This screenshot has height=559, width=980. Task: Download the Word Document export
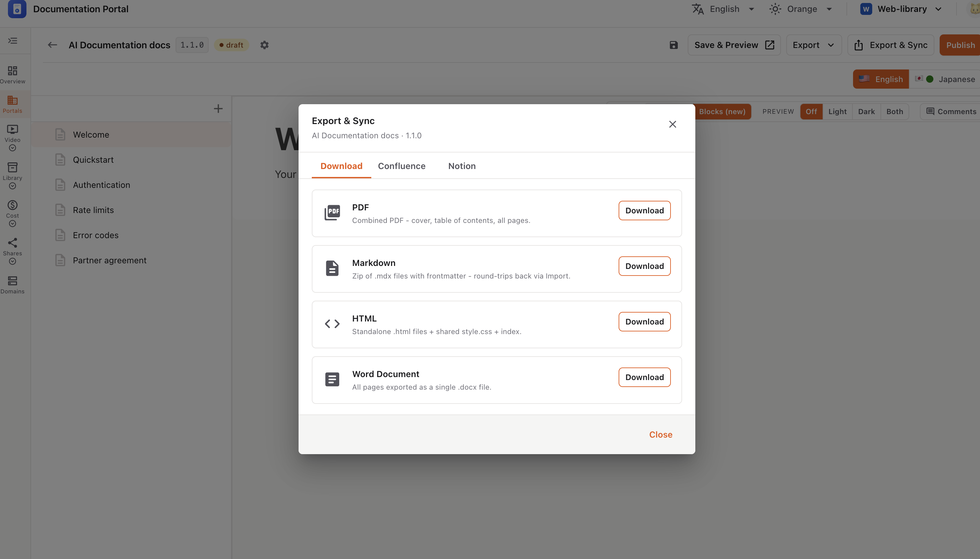pyautogui.click(x=644, y=377)
